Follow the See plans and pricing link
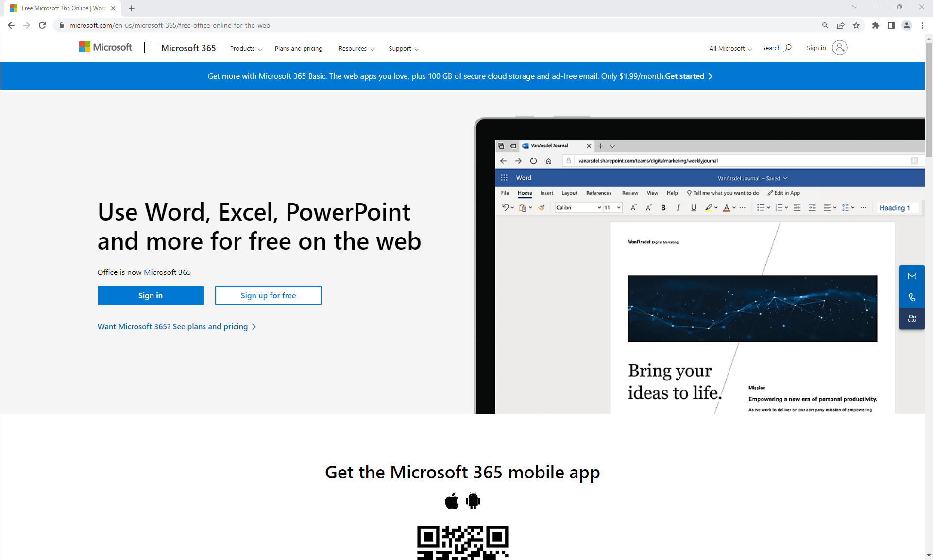 tap(177, 326)
